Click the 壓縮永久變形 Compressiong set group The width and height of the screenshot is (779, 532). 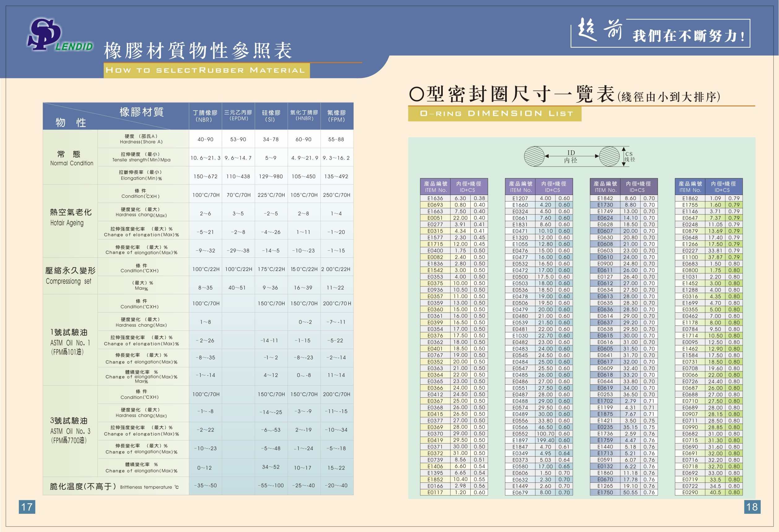(70, 276)
